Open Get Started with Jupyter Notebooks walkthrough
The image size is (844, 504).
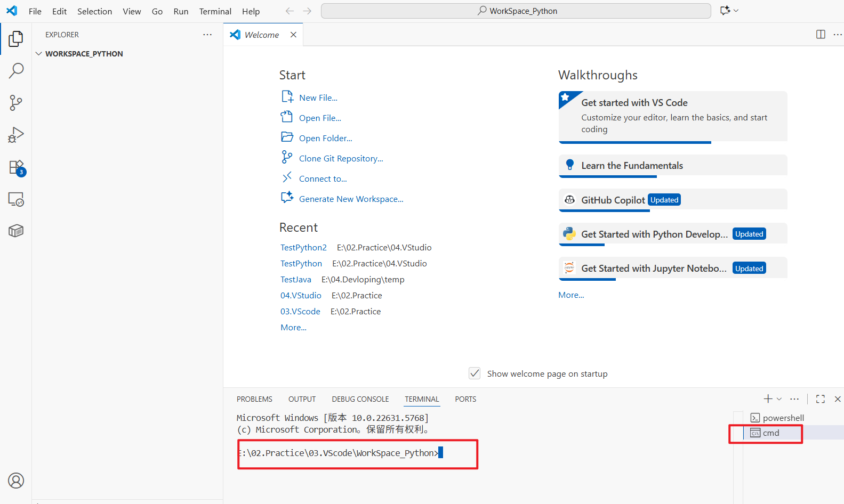click(x=673, y=268)
